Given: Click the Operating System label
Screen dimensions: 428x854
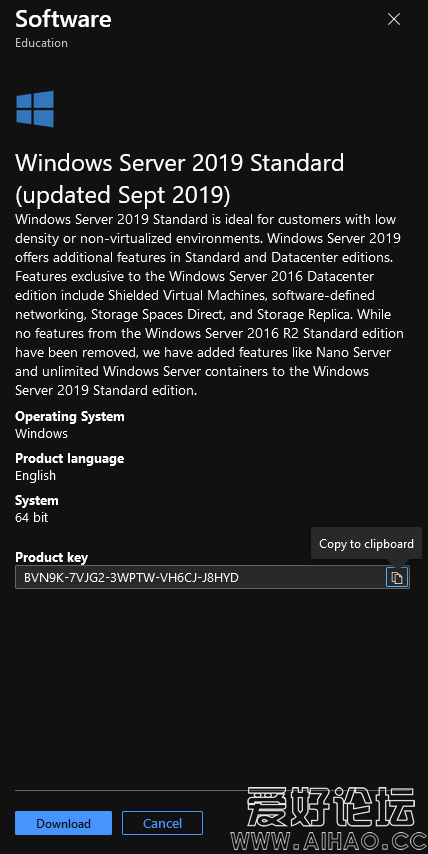Looking at the screenshot, I should 70,417.
